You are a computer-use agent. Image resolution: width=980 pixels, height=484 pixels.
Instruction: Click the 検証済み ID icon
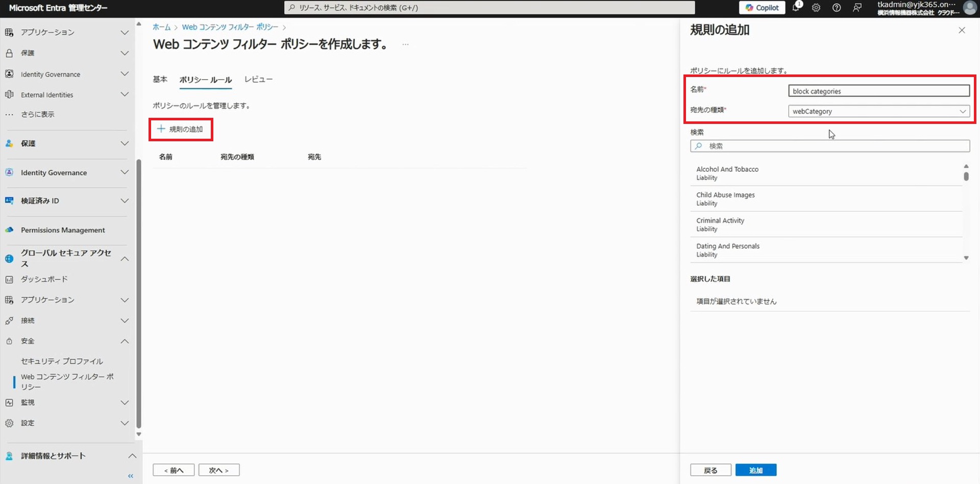[9, 200]
